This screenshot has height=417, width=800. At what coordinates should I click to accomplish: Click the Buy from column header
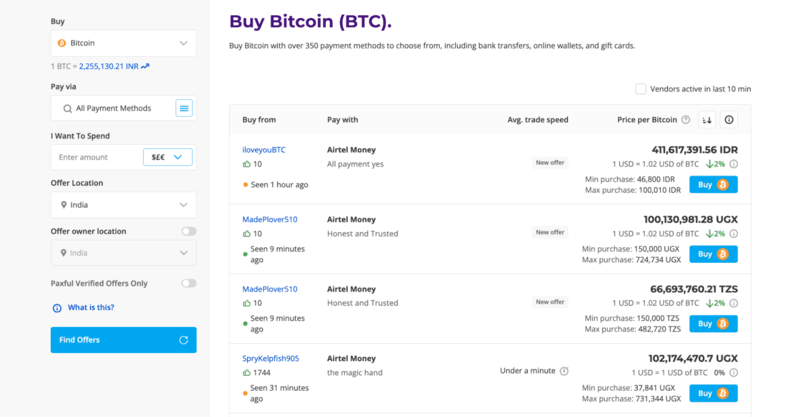(259, 120)
